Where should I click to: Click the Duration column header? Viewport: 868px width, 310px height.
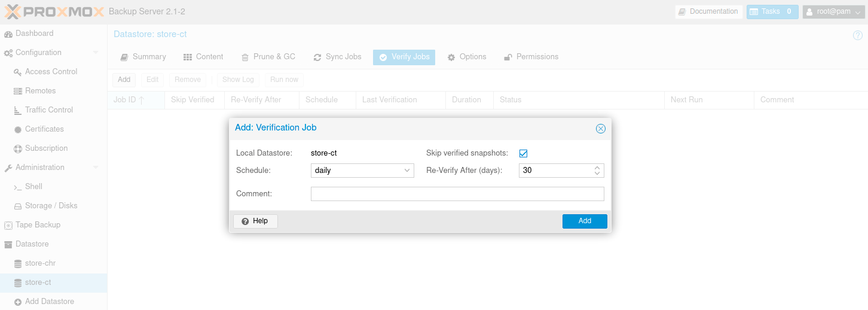[469, 100]
